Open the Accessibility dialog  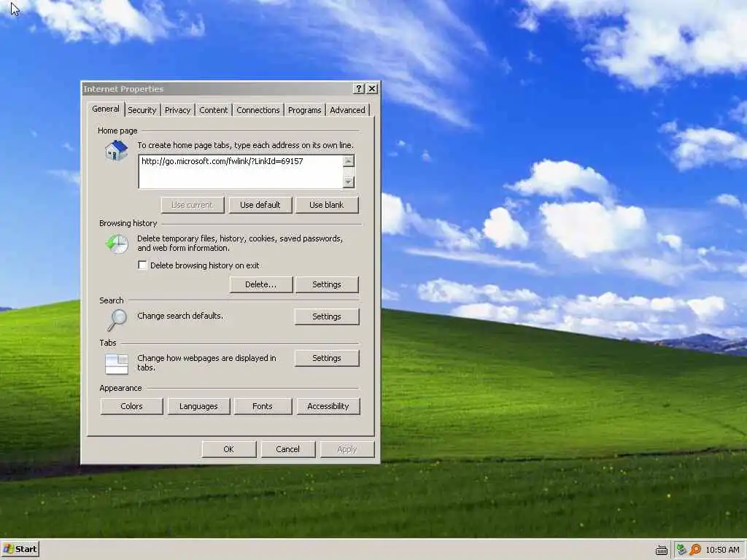click(328, 406)
